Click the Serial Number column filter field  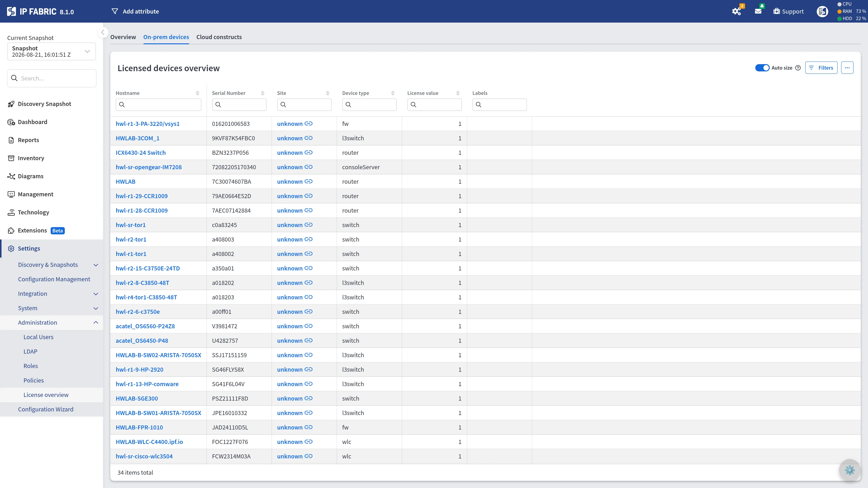(x=239, y=105)
